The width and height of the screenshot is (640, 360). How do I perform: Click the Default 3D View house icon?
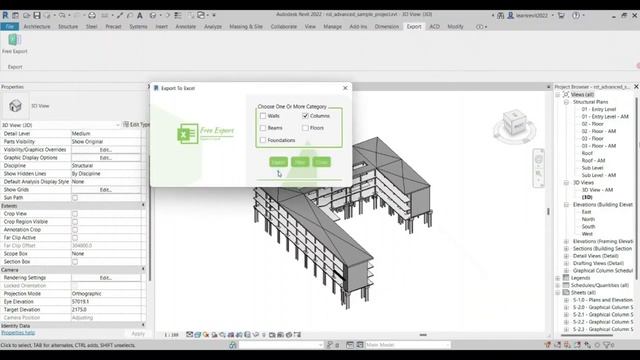coord(153,15)
